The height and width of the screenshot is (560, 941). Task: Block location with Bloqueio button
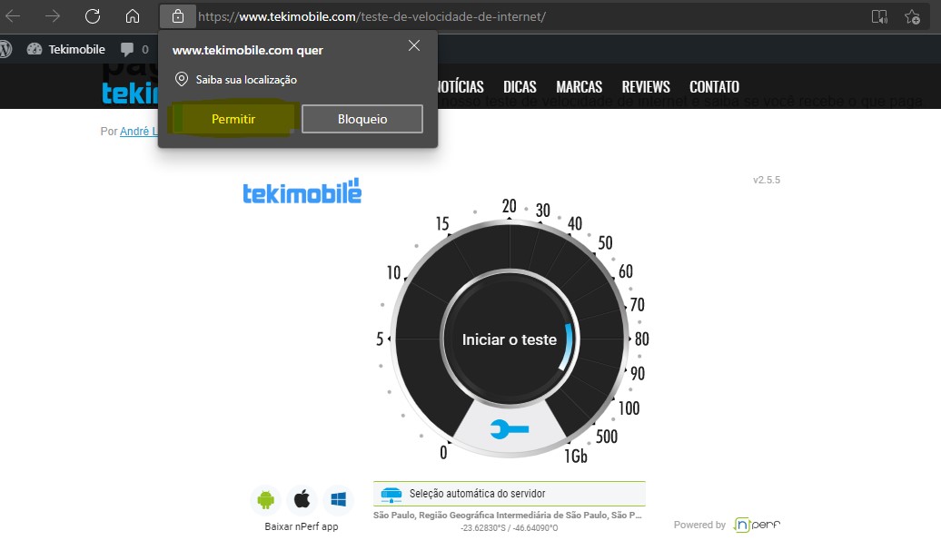[x=362, y=119]
